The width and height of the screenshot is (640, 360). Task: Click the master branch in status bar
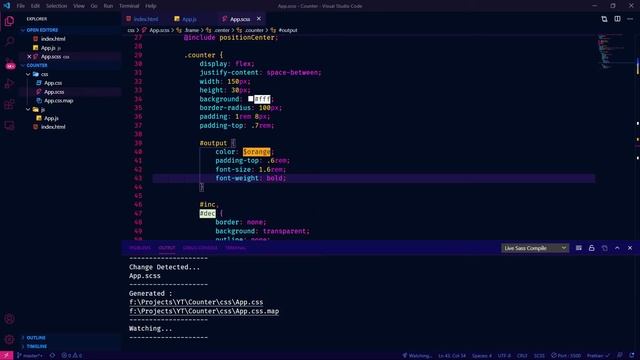30,356
